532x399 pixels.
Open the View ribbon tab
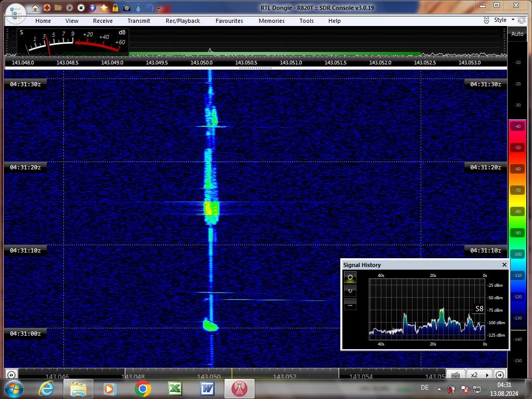tap(72, 21)
